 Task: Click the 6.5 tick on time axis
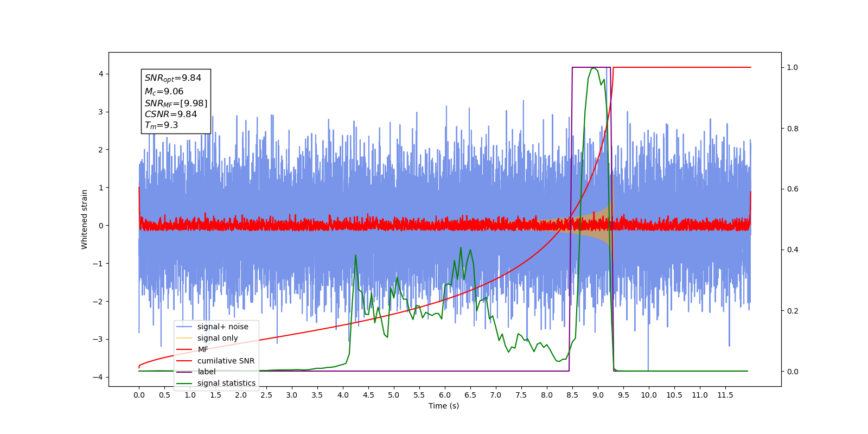pyautogui.click(x=470, y=395)
